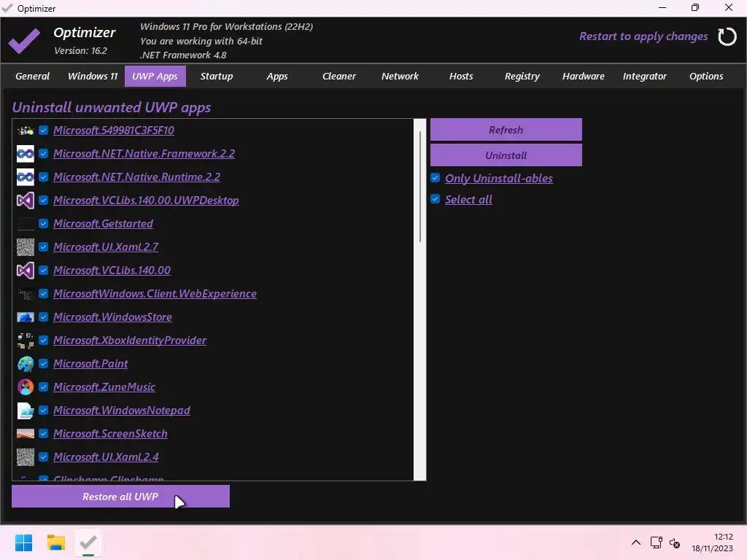Click the Microsoft.WindowsNotepad icon
This screenshot has height=560, width=747.
pyautogui.click(x=26, y=411)
